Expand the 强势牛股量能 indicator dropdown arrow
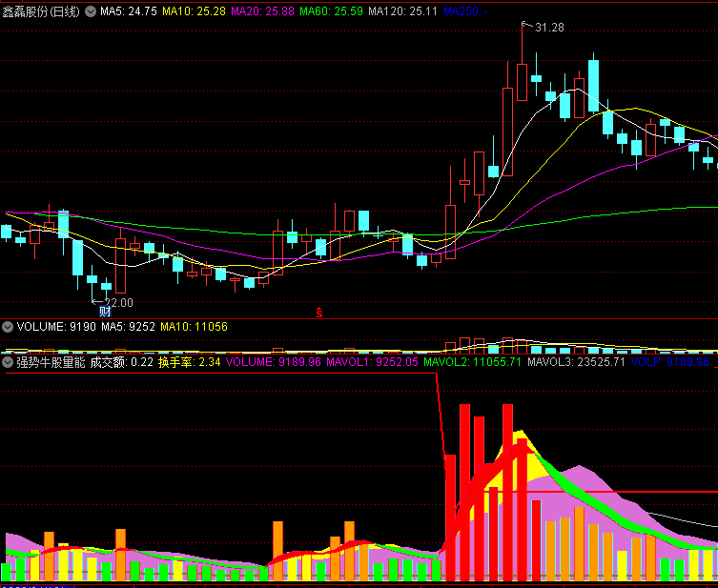 point(8,362)
